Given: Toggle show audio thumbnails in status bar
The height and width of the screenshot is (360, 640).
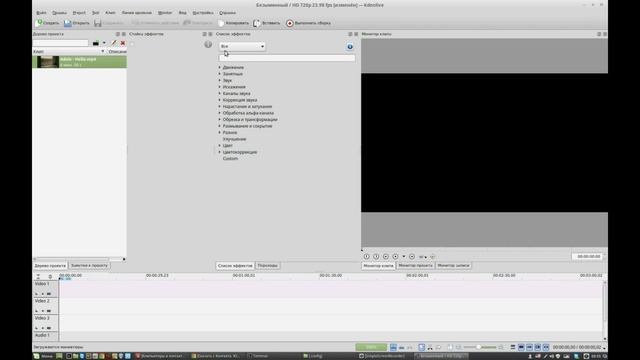Looking at the screenshot, I should tap(529, 347).
